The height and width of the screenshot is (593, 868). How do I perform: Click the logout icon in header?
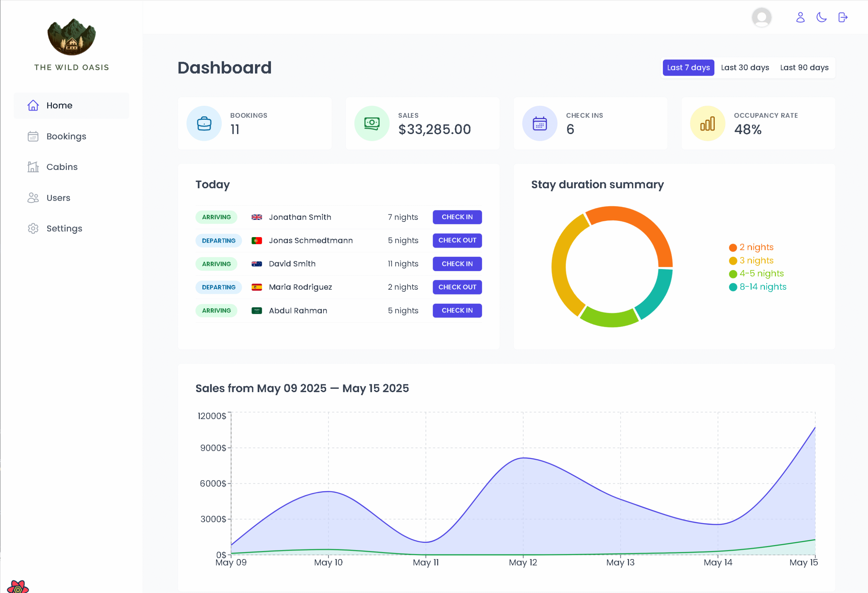(843, 17)
